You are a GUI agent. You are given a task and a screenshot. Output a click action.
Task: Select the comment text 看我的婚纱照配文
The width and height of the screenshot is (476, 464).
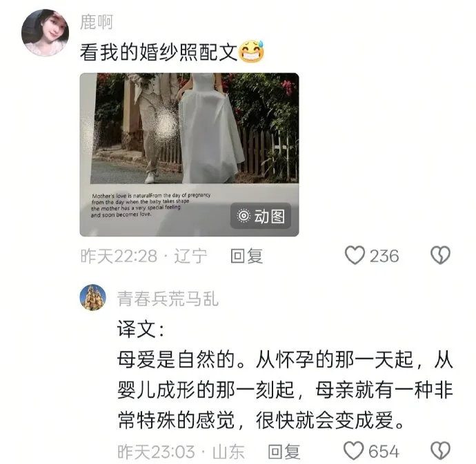tap(159, 52)
